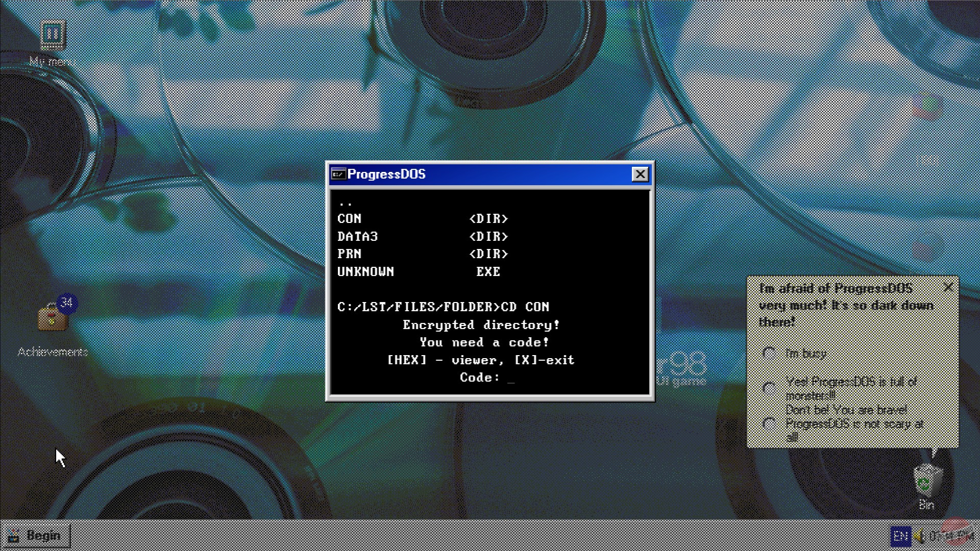Open the CON directory entry

tap(349, 219)
